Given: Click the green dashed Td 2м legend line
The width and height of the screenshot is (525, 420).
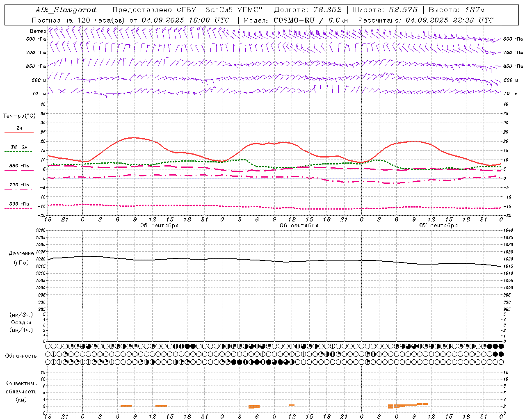Looking at the screenshot, I should [18, 152].
